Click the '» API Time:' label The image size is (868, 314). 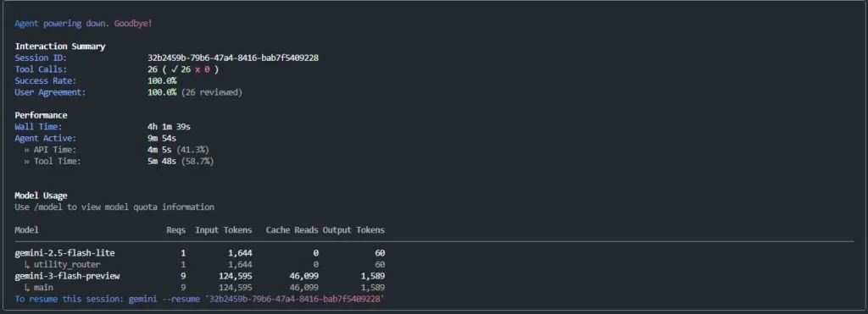[50, 150]
